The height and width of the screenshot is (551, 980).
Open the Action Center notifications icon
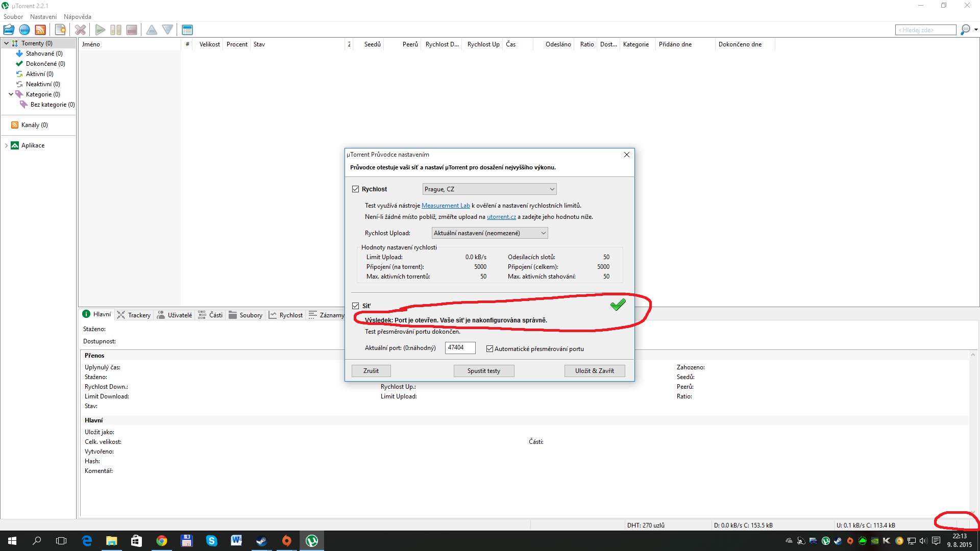point(936,541)
